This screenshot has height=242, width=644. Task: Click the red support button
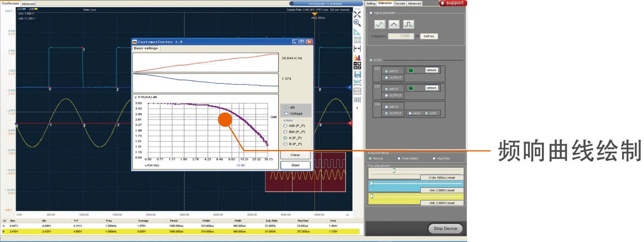point(453,3)
